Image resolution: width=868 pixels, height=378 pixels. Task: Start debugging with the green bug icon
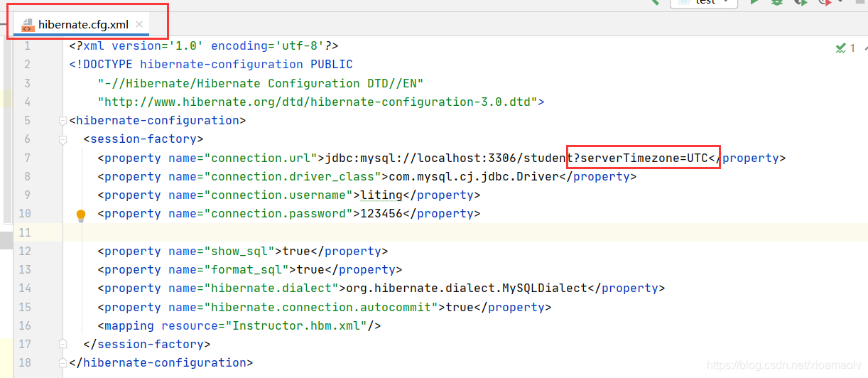pos(777,2)
